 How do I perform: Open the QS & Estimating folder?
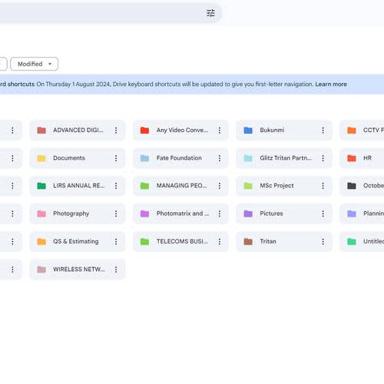coord(77,241)
